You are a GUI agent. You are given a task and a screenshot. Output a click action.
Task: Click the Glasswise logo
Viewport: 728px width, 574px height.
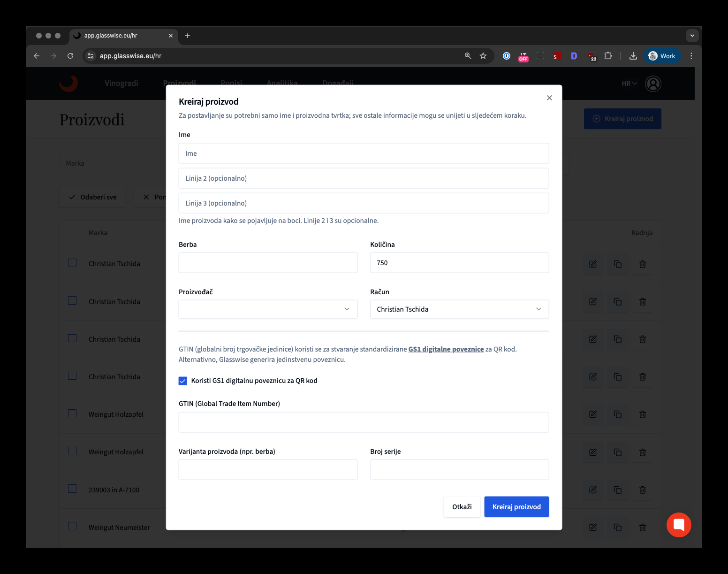68,84
